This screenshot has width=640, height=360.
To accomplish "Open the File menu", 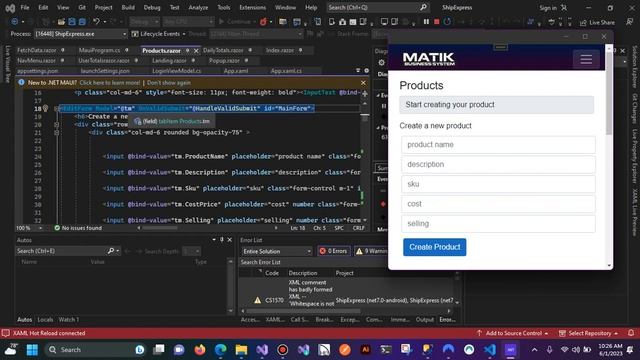I will [25, 7].
